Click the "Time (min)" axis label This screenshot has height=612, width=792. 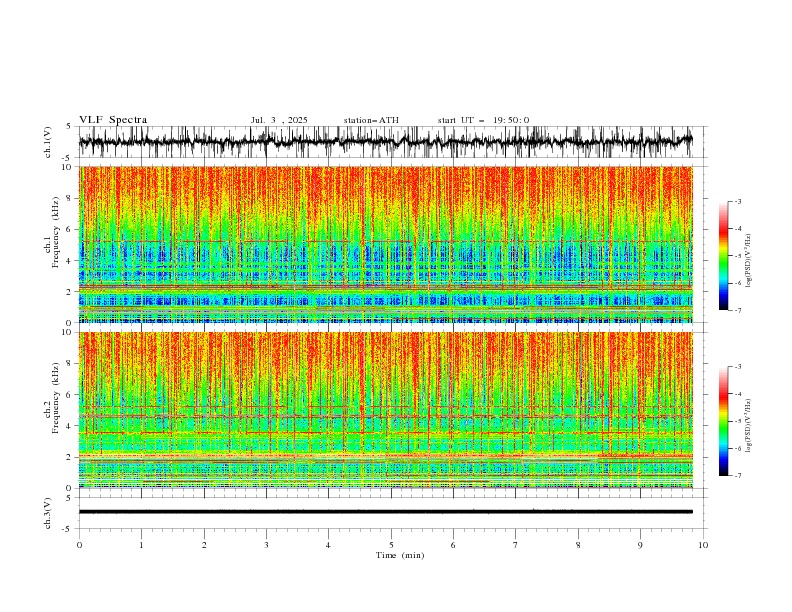[400, 555]
